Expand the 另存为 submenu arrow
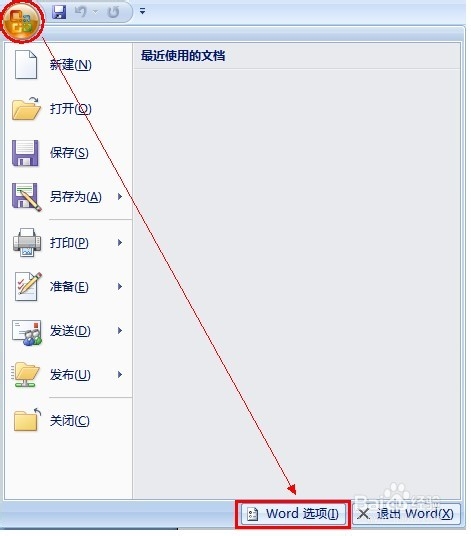Image resolution: width=471 pixels, height=536 pixels. (x=120, y=197)
